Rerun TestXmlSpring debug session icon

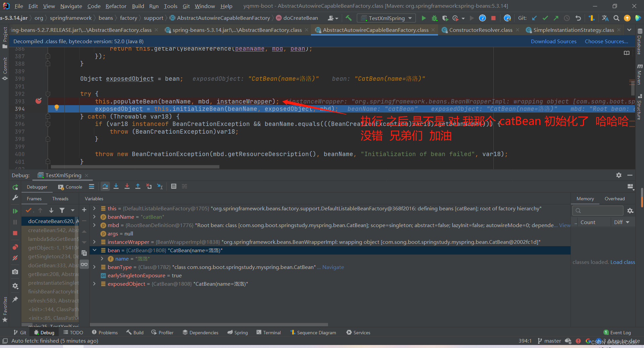tap(15, 187)
